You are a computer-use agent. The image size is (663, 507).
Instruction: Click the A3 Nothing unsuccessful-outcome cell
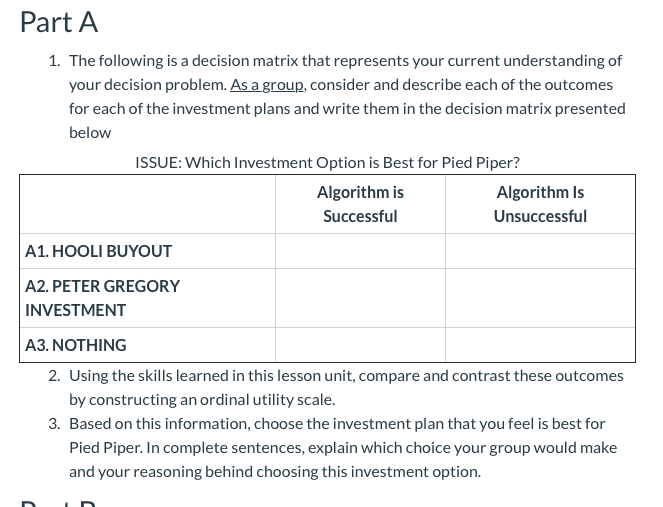pos(540,345)
